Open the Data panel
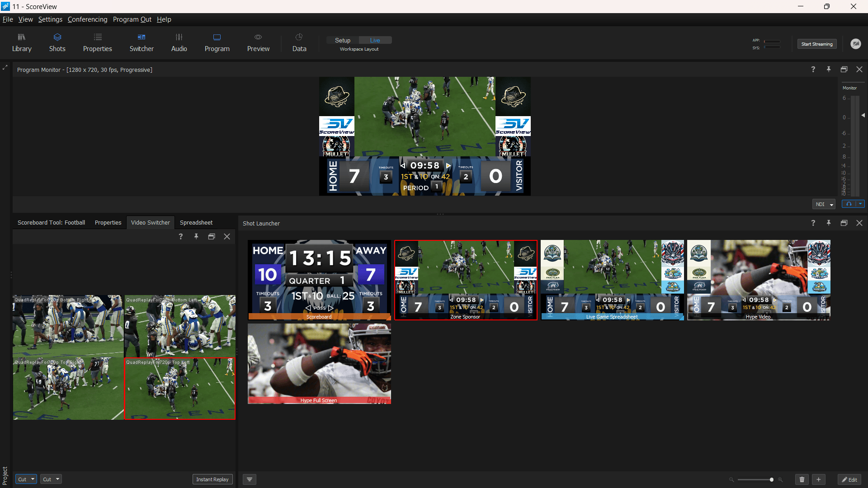 (299, 42)
